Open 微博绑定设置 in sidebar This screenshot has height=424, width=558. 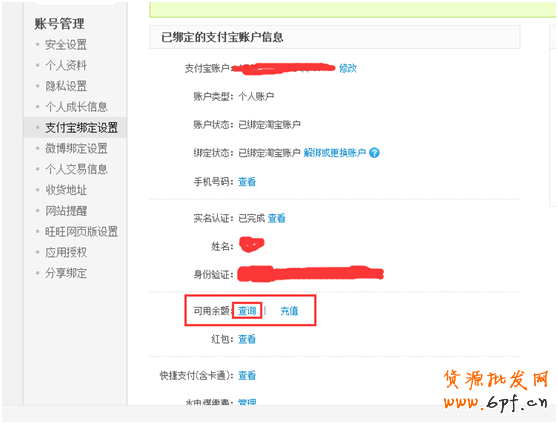[x=76, y=148]
